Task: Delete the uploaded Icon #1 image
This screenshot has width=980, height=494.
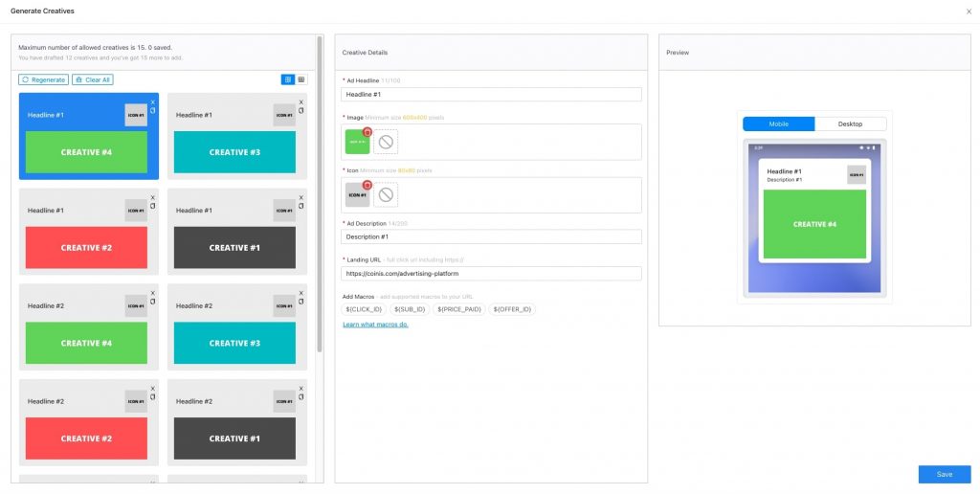Action: tap(367, 185)
